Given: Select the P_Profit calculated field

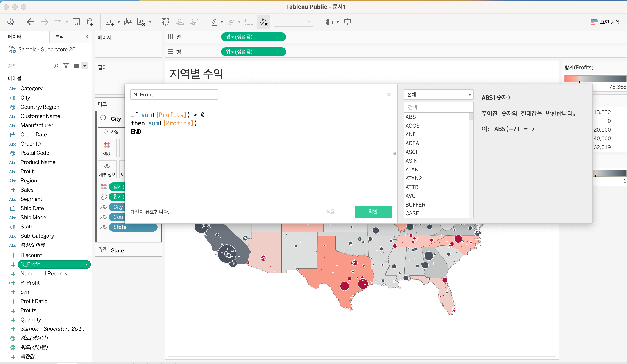Looking at the screenshot, I should [x=30, y=283].
